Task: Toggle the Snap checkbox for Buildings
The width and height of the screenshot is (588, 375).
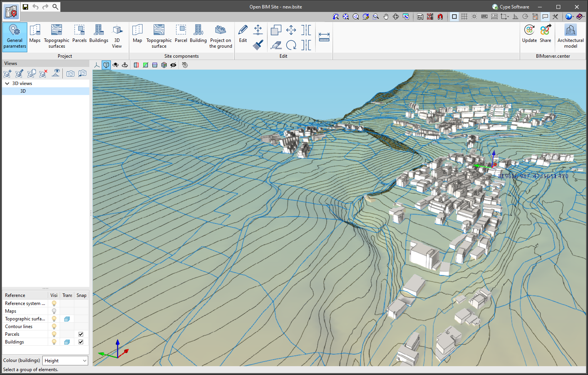Action: point(81,342)
